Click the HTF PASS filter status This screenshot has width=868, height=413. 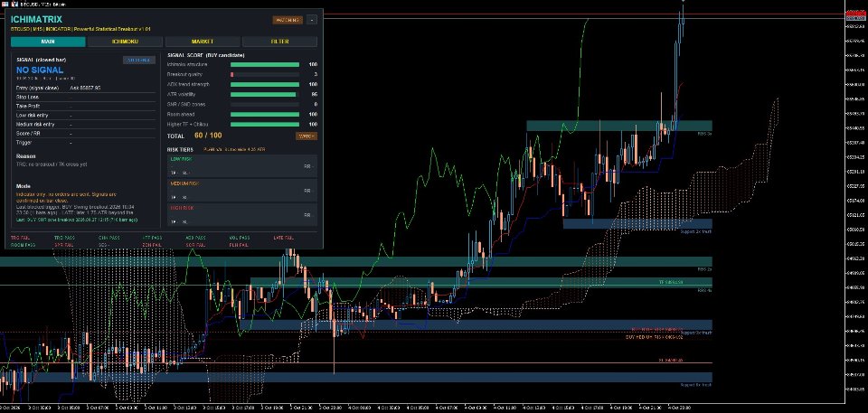tap(152, 238)
